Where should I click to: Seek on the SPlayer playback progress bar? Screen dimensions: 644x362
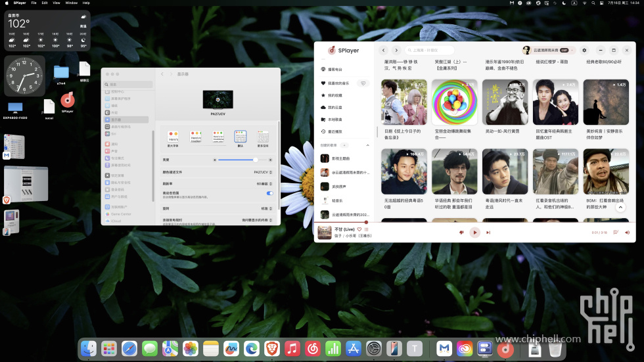(x=474, y=223)
